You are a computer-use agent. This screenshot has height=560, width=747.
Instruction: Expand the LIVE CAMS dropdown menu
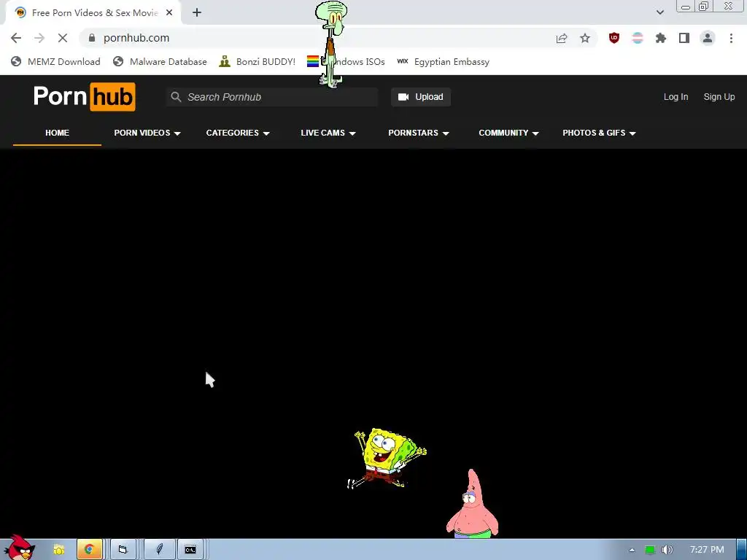point(328,133)
